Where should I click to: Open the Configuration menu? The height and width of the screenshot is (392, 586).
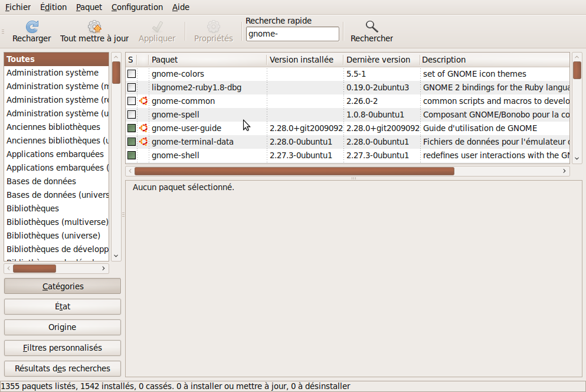(x=137, y=7)
